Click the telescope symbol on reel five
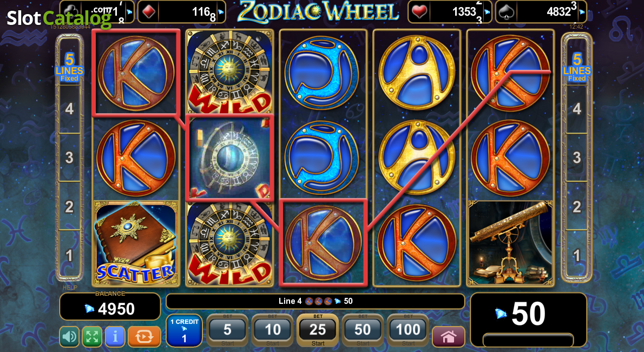Viewport: 644px width, 352px height. 510,243
